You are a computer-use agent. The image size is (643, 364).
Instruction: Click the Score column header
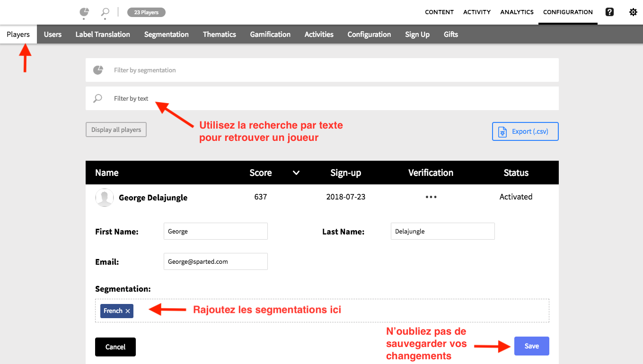[261, 173]
